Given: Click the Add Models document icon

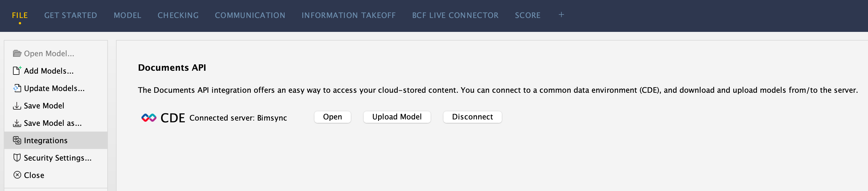Looking at the screenshot, I should pos(17,70).
